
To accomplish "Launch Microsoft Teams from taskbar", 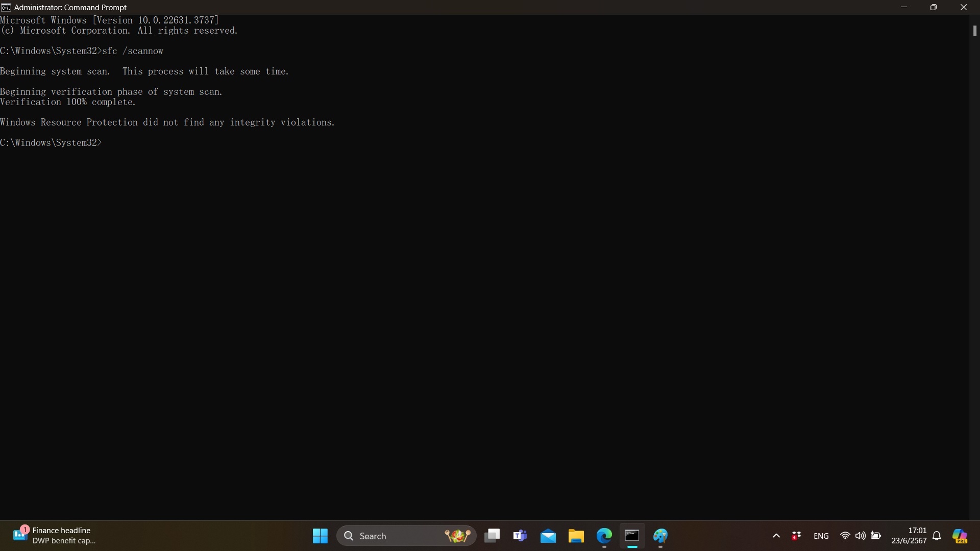I will pyautogui.click(x=520, y=536).
